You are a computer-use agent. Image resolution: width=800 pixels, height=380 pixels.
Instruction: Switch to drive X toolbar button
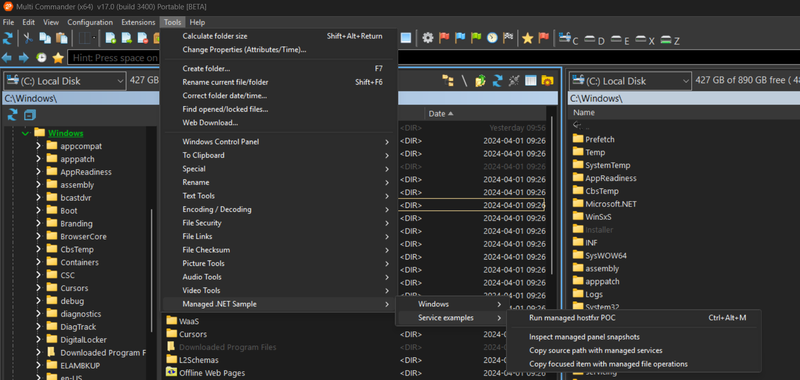click(x=645, y=39)
